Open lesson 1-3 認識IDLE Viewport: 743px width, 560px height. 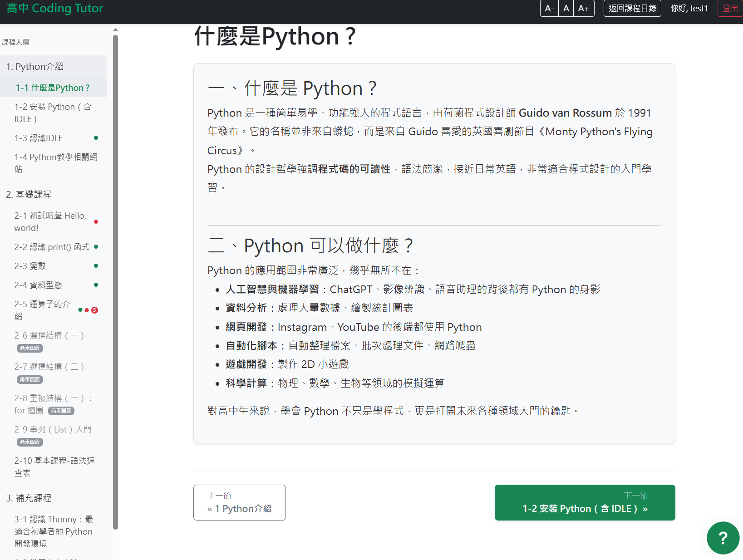tap(39, 138)
